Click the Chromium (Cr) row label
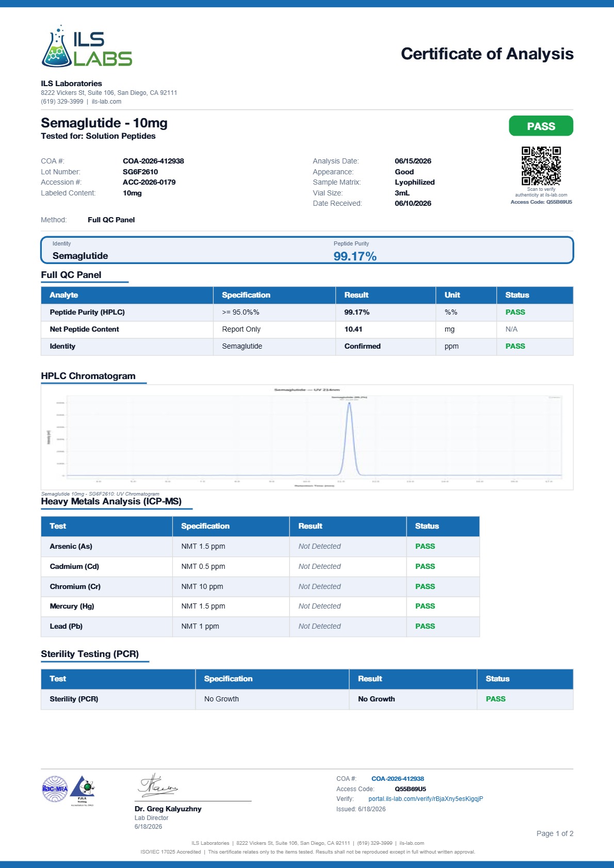 (x=75, y=586)
